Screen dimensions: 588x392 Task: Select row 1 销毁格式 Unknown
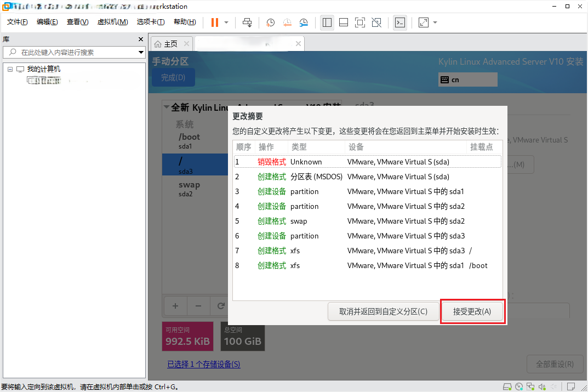tap(368, 162)
